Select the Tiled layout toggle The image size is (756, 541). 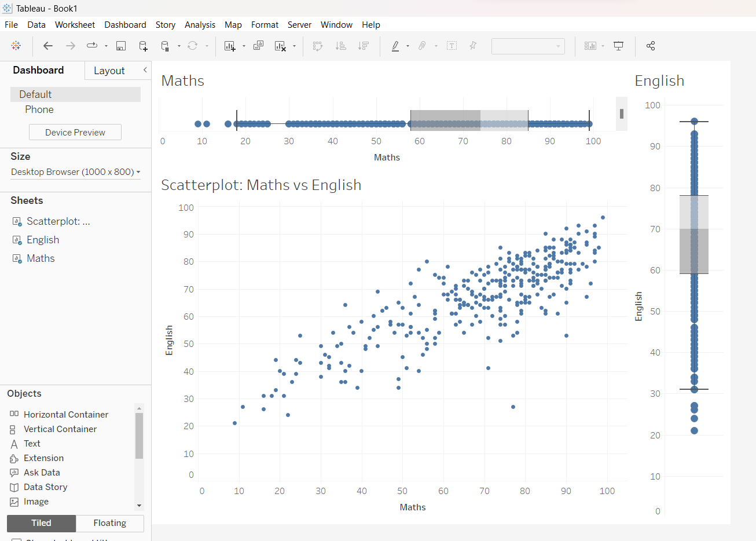point(41,523)
